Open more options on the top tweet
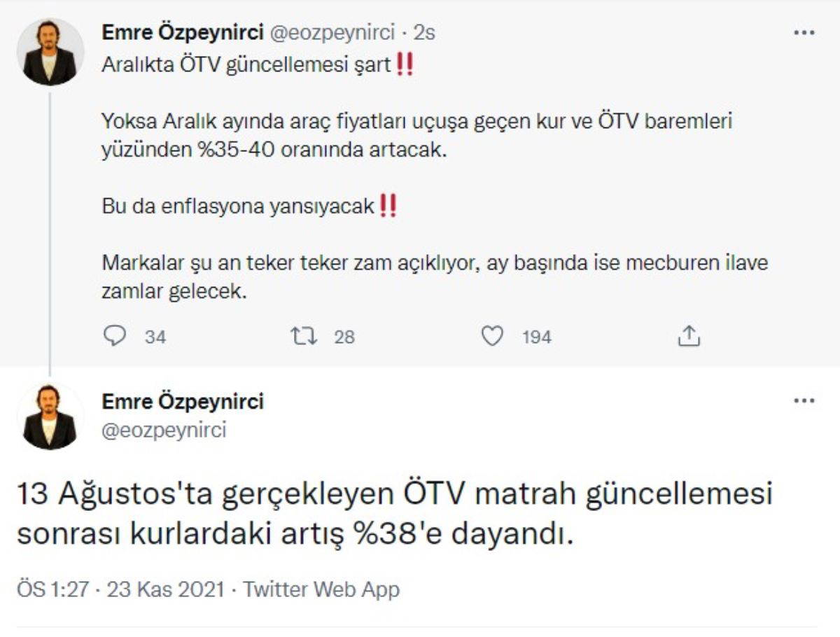The width and height of the screenshot is (840, 637). (804, 32)
